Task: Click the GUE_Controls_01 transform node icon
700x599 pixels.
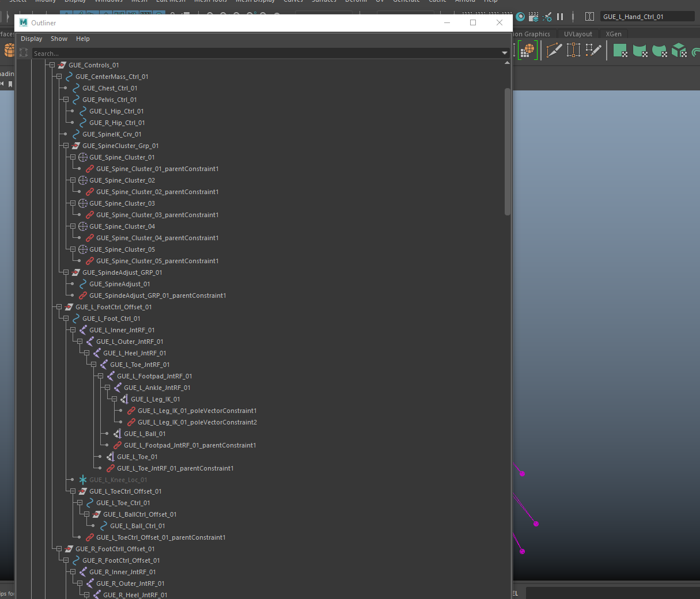Action: [62, 65]
